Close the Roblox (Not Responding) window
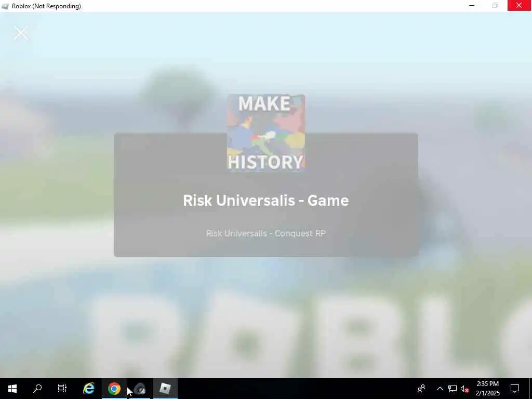Image resolution: width=532 pixels, height=399 pixels. [519, 5]
